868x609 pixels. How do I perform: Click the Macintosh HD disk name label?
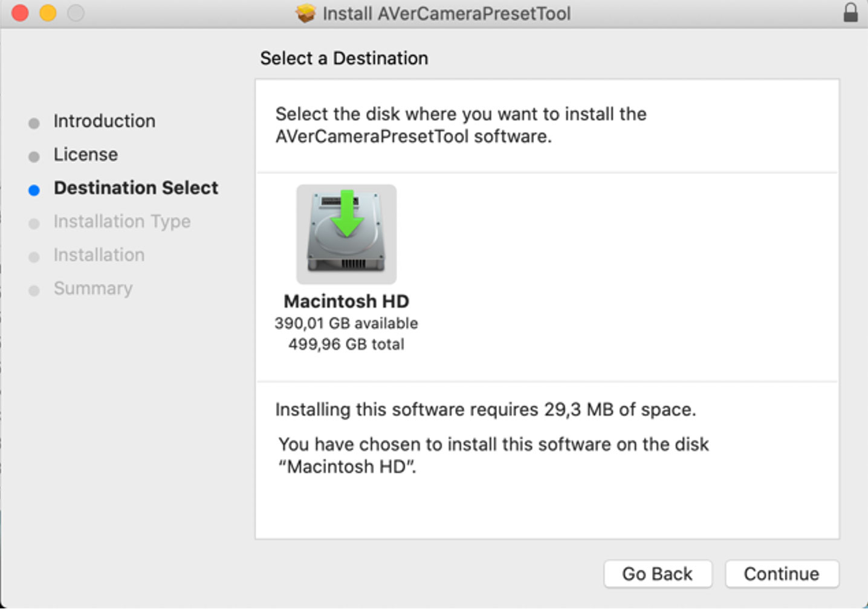click(x=346, y=301)
